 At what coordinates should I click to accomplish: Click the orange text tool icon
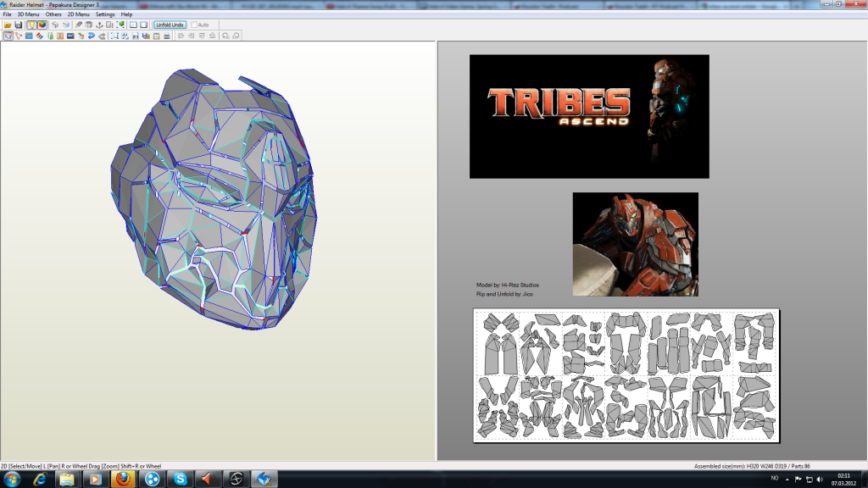pos(60,36)
